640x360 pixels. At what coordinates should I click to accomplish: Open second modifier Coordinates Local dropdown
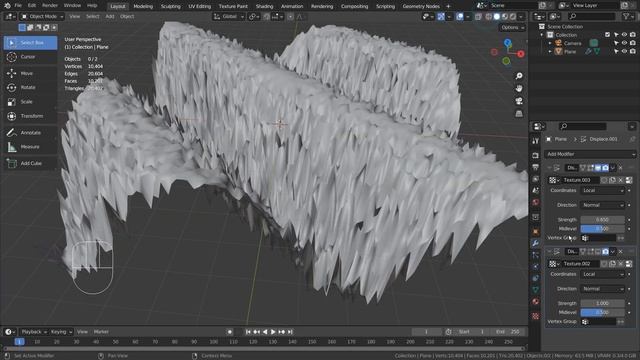pyautogui.click(x=603, y=274)
